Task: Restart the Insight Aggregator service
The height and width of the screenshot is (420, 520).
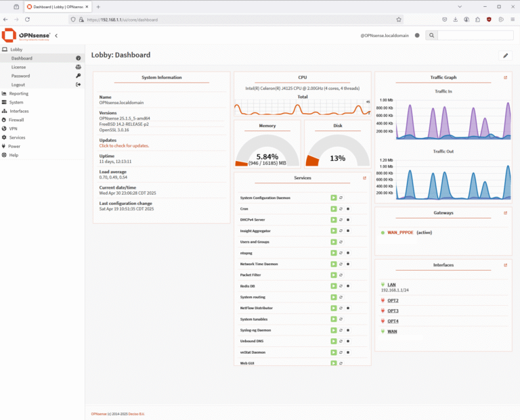Action: (341, 231)
